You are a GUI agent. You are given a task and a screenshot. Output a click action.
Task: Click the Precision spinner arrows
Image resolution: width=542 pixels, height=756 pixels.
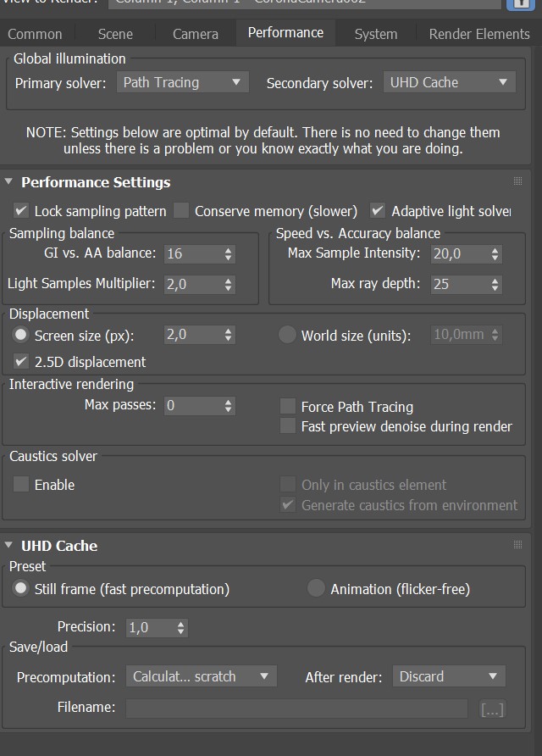pos(180,628)
